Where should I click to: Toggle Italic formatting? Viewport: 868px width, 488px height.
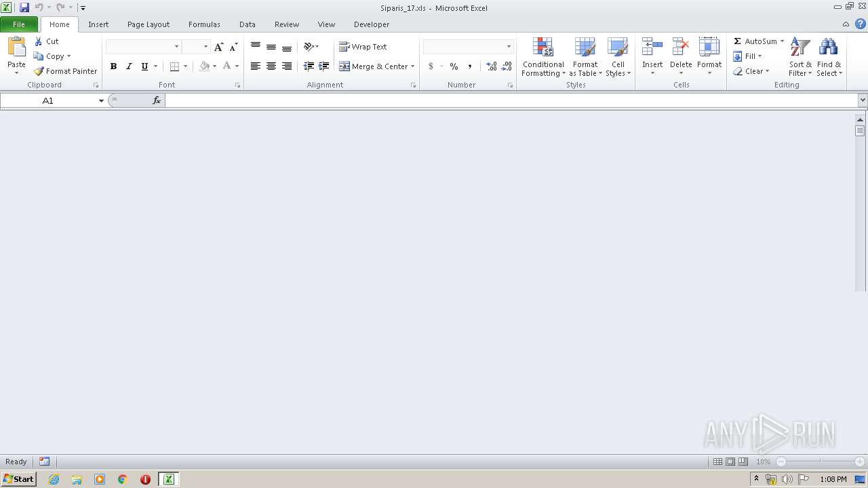pos(129,66)
